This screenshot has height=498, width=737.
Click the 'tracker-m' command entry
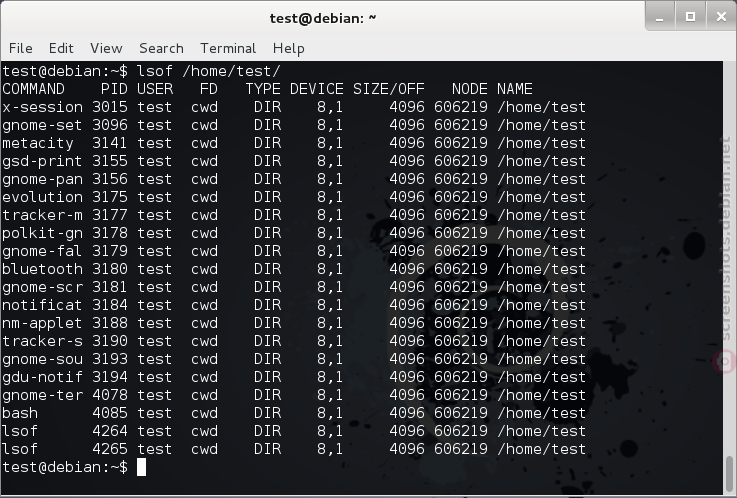tap(42, 215)
